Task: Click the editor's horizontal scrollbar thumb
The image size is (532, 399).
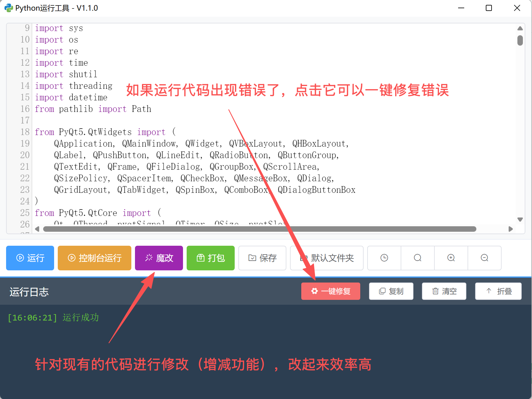Action: 260,229
